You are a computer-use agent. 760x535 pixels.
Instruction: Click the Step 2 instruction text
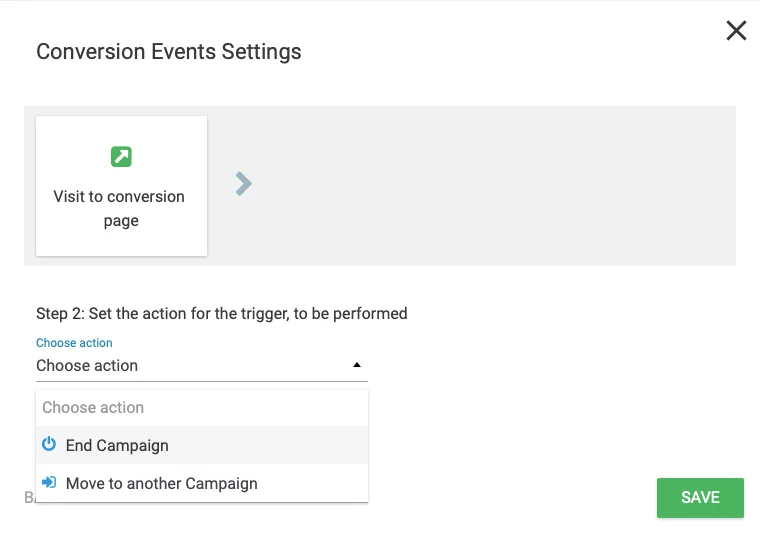click(x=221, y=313)
